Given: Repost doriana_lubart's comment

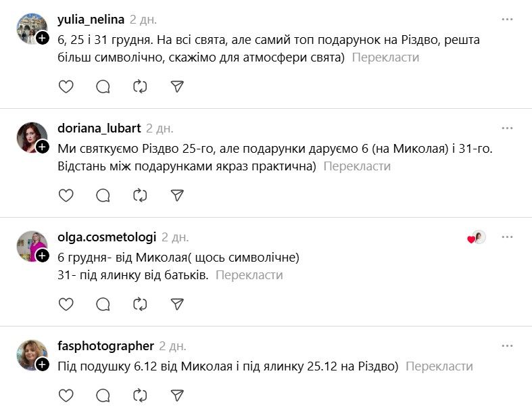Looking at the screenshot, I should (140, 195).
